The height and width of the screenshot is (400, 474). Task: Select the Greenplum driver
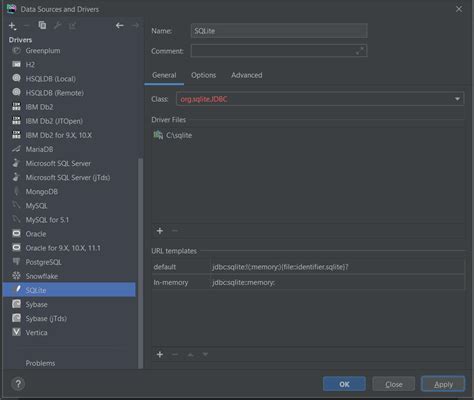(x=69, y=51)
